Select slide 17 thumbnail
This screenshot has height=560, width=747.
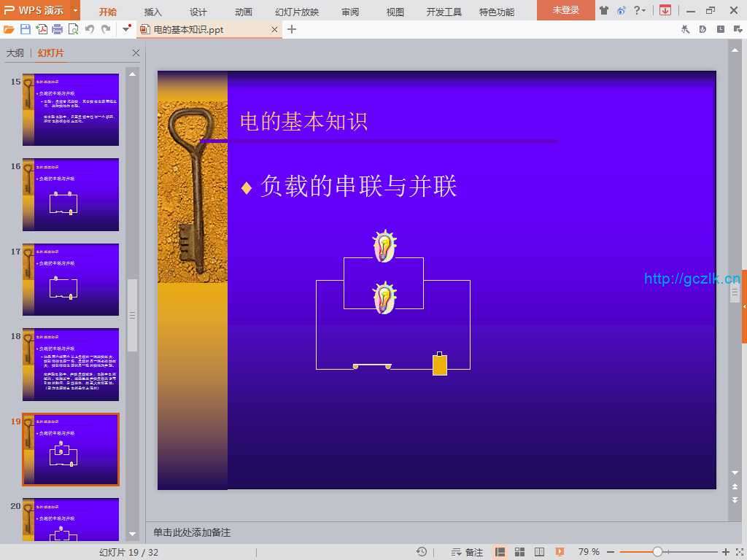pyautogui.click(x=71, y=279)
